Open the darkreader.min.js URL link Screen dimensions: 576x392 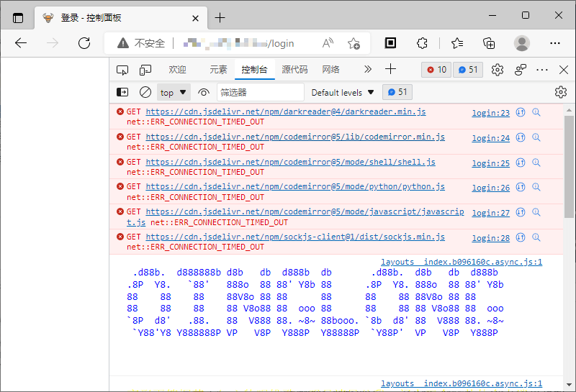click(285, 111)
